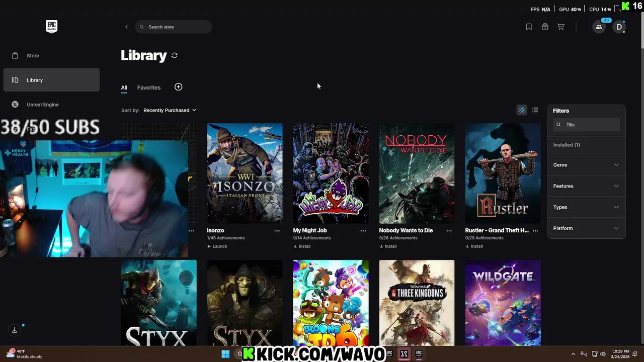The width and height of the screenshot is (644, 362).
Task: Open the more options menu for Isonzo
Action: pos(277,231)
